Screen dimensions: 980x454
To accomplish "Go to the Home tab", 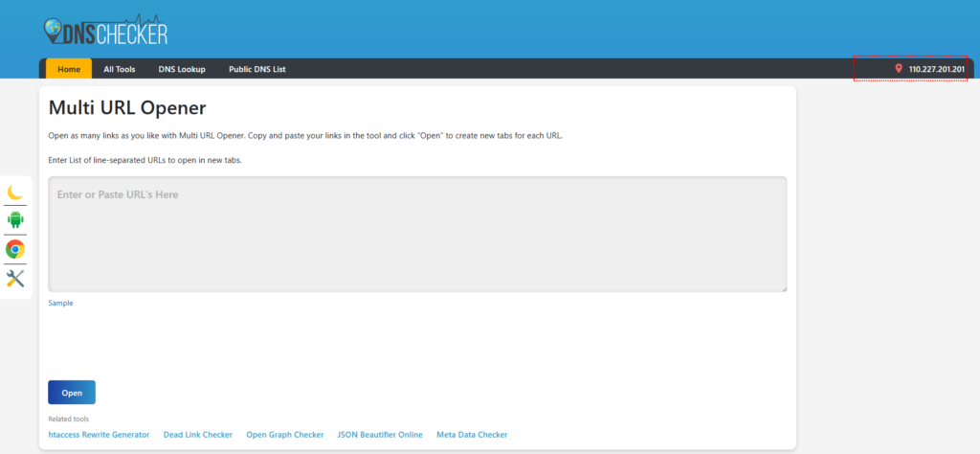I will click(x=69, y=69).
